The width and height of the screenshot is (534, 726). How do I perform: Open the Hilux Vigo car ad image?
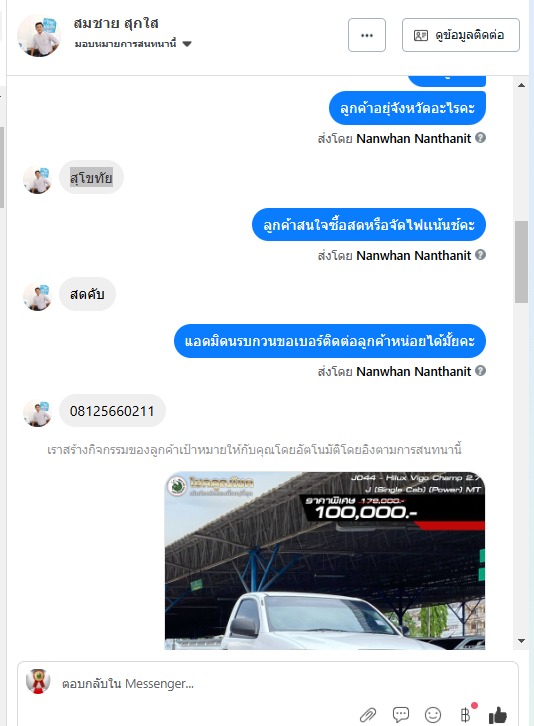tap(325, 560)
